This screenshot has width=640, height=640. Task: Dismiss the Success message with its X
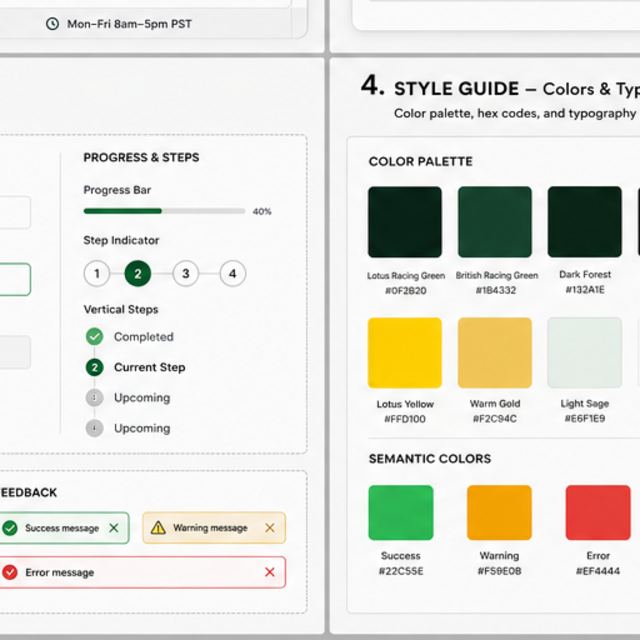click(x=114, y=528)
